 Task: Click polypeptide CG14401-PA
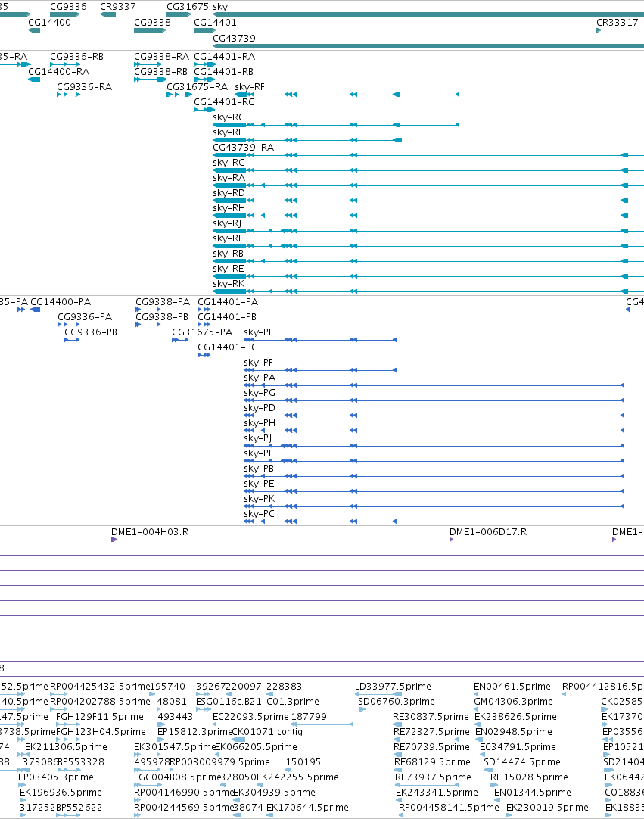[x=228, y=302]
